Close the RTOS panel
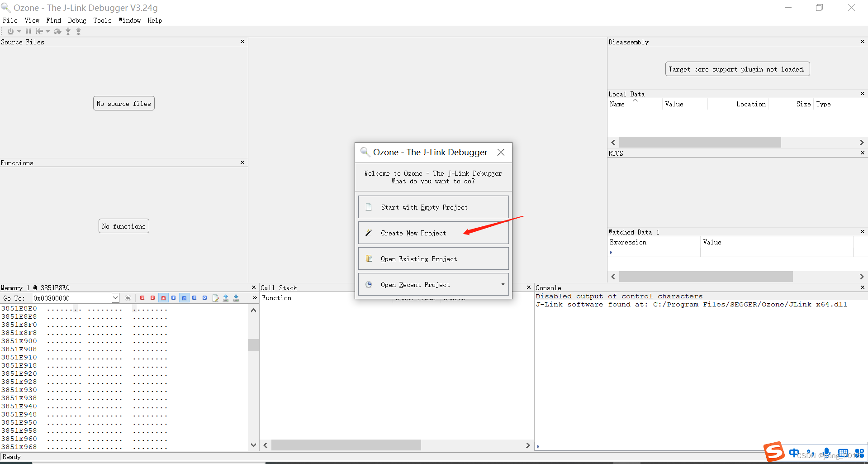 [x=863, y=153]
